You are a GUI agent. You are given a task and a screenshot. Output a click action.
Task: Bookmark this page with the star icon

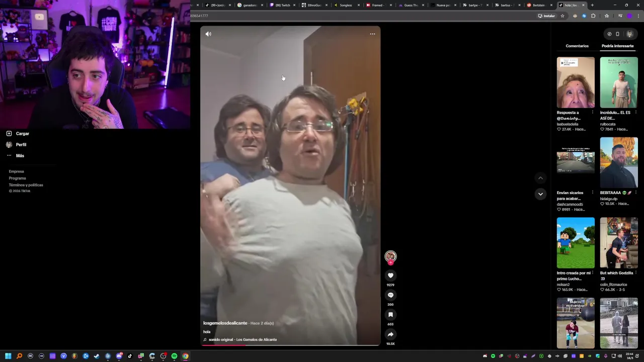coord(562,16)
